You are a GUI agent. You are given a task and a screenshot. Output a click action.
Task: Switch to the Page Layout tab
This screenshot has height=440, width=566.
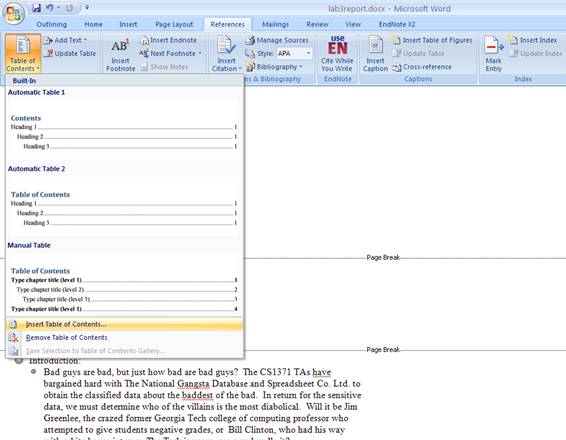coord(174,25)
